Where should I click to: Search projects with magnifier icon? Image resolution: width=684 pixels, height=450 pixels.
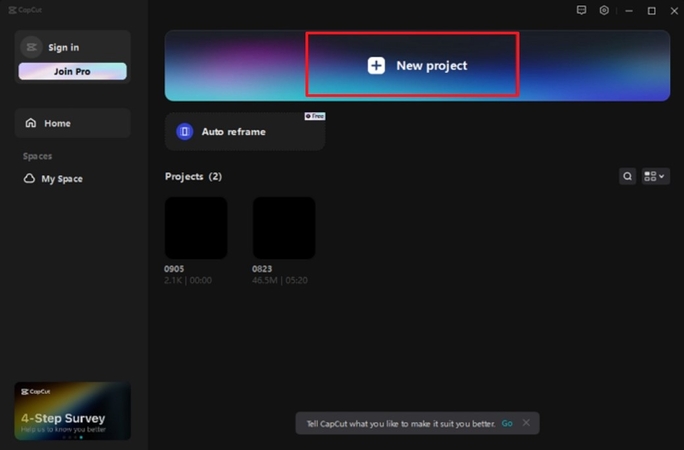627,176
